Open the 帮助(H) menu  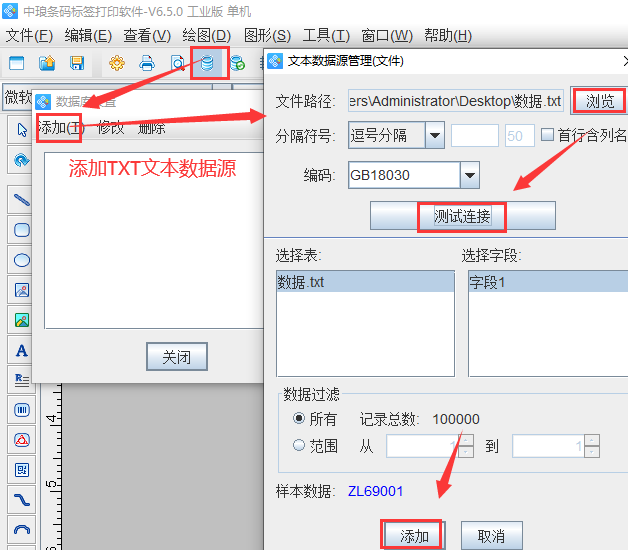[448, 36]
